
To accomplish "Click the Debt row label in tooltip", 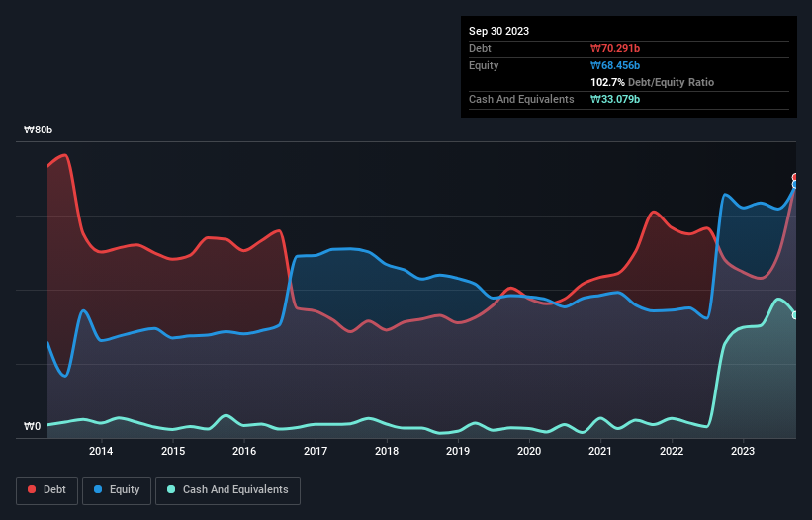I will coord(480,48).
